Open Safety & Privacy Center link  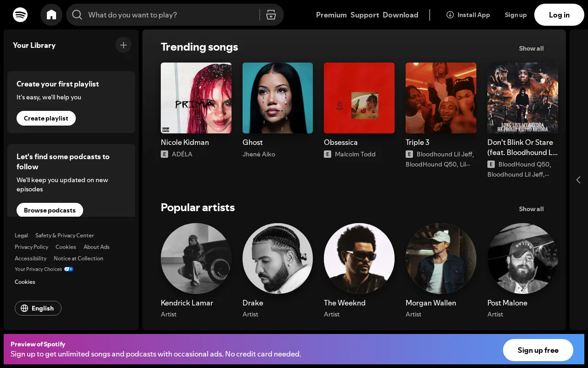tap(64, 235)
